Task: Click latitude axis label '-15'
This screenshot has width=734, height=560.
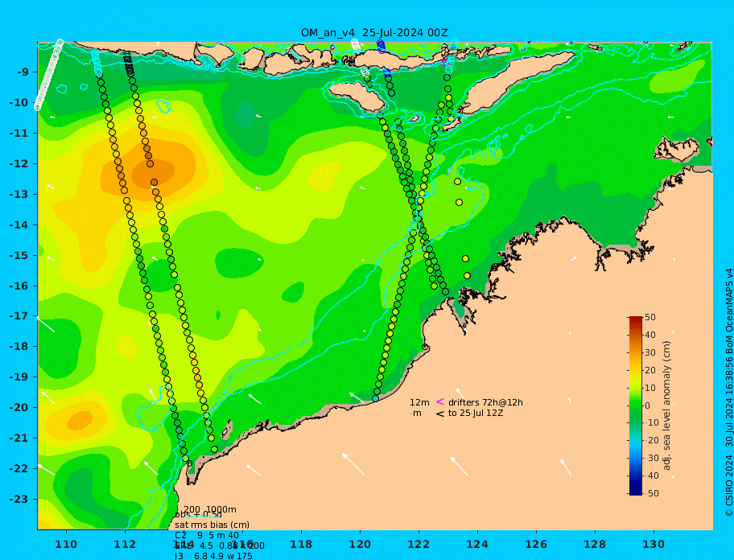Action: [19, 255]
